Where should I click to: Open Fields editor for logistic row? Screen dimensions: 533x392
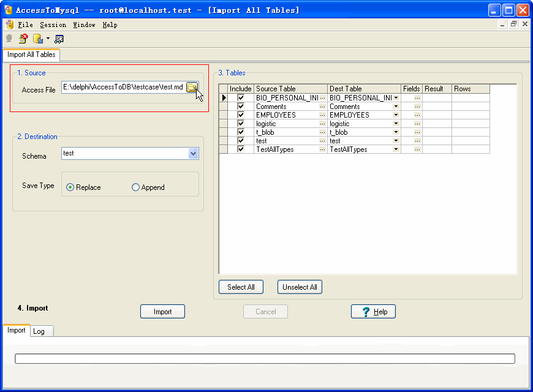click(x=417, y=124)
